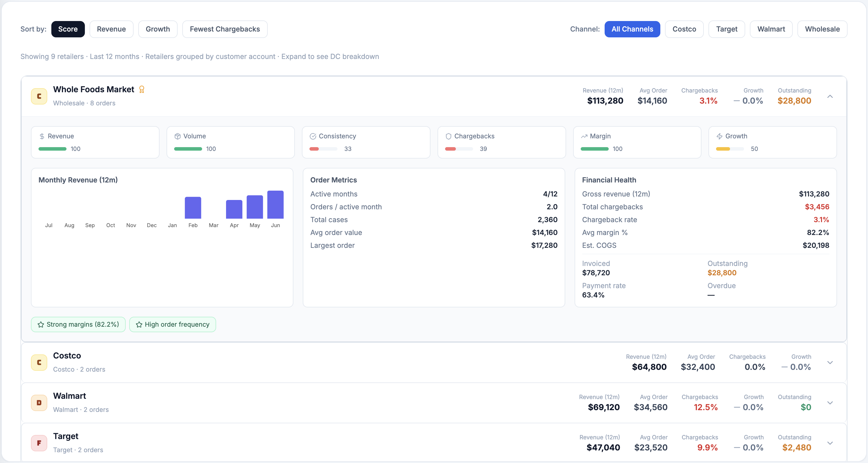Filter by the Target channel
Screen dimensions: 868x463
[x=727, y=29]
